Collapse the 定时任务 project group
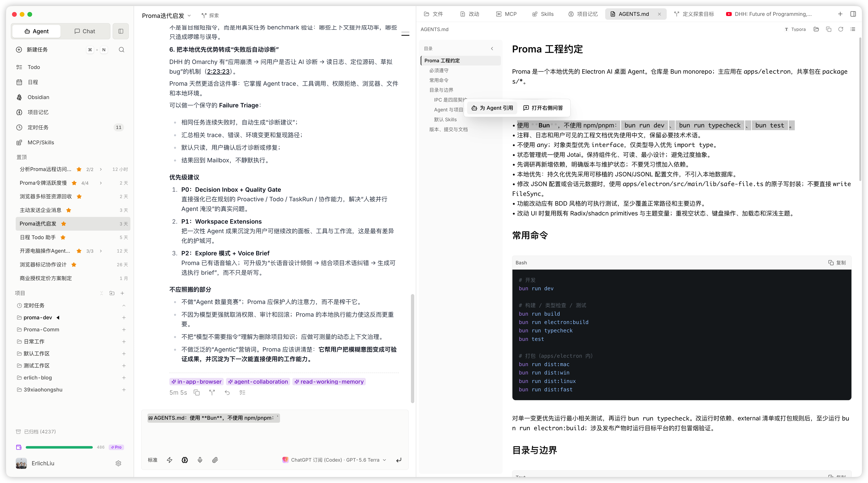868x483 pixels. 124,306
